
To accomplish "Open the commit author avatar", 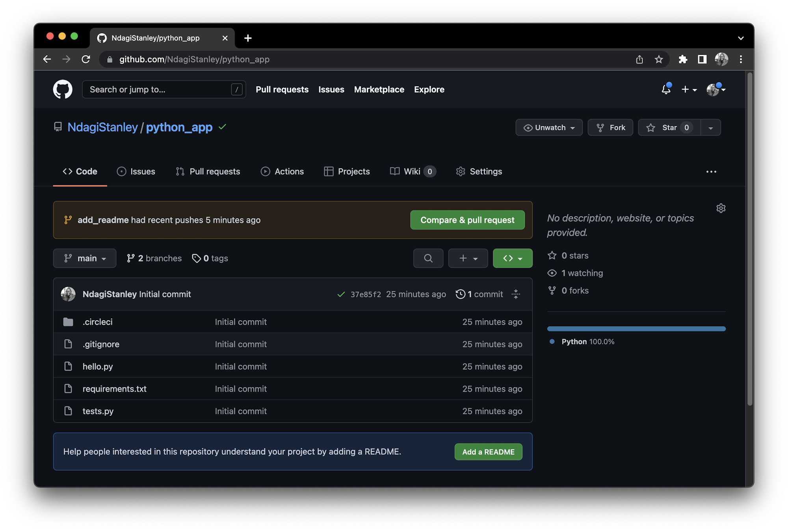I will click(68, 294).
